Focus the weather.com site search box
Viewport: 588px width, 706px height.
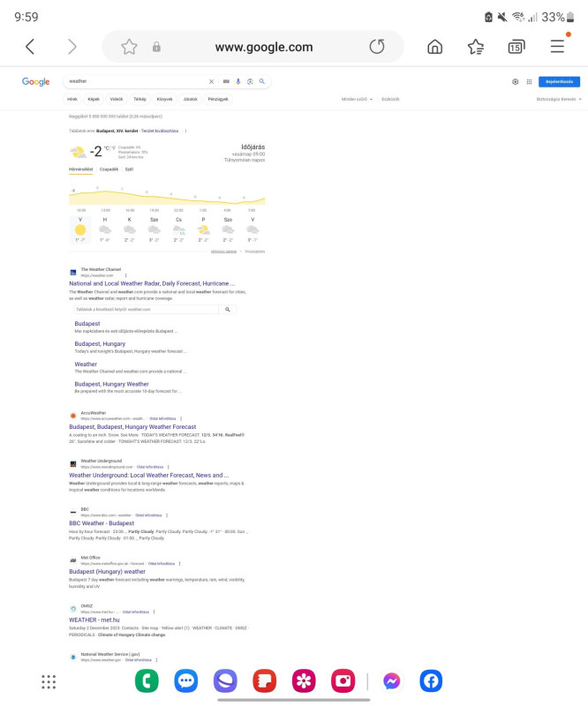[x=146, y=310]
